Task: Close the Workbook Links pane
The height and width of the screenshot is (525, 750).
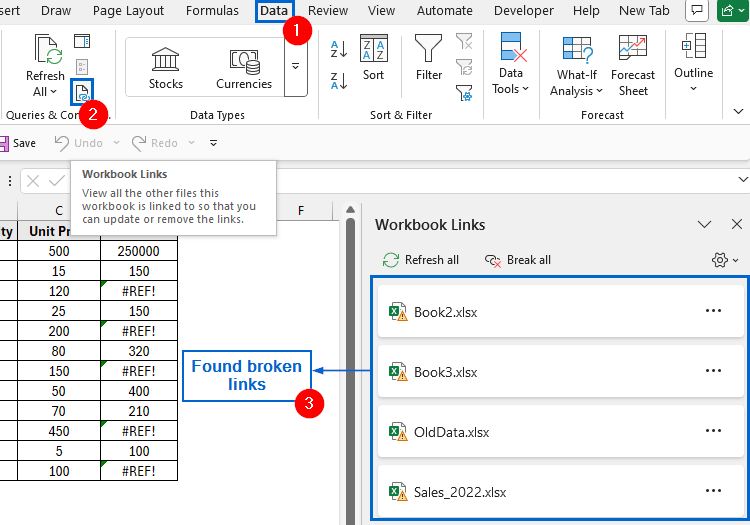Action: pos(737,225)
